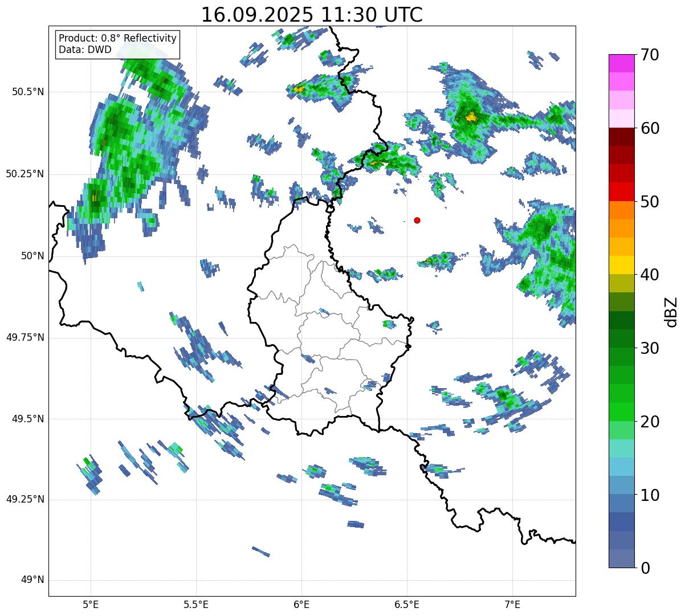Click the latitude label 49.75°N

[25, 337]
